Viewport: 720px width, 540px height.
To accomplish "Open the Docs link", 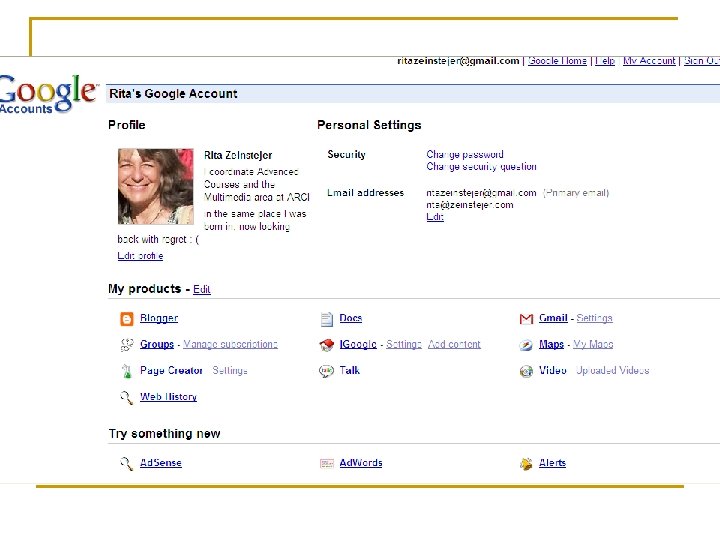I will click(x=351, y=318).
